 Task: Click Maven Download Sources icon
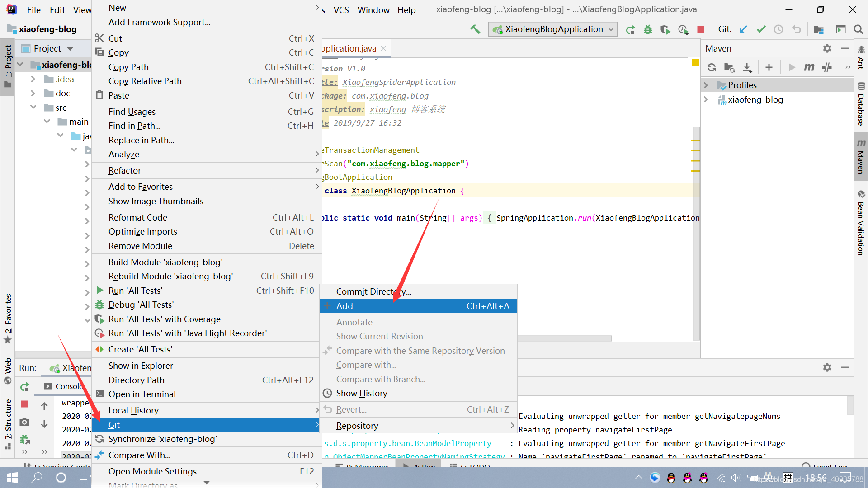coord(748,67)
